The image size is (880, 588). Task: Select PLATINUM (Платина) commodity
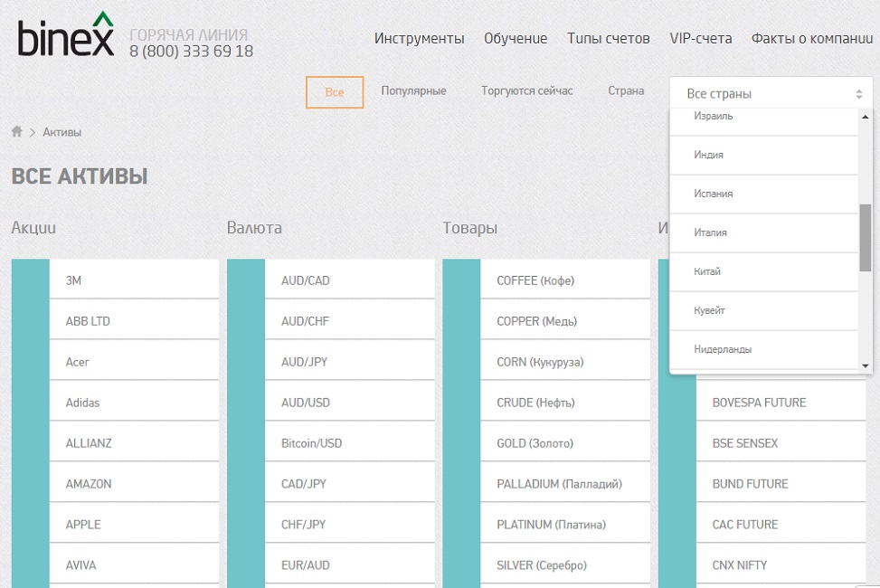coord(565,523)
